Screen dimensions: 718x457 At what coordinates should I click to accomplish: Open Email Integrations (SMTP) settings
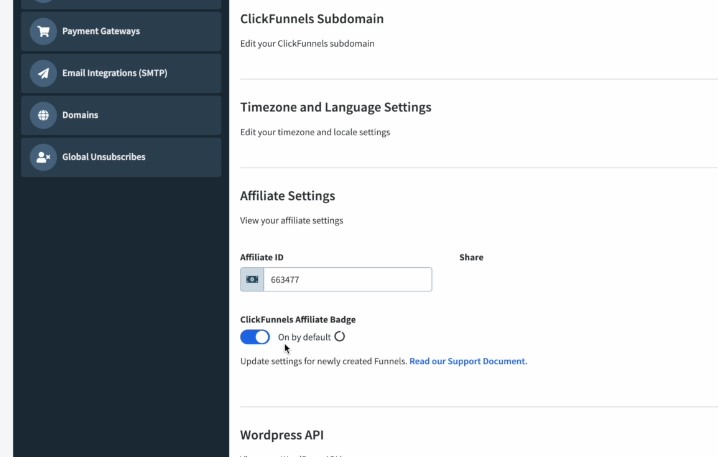[x=121, y=73]
